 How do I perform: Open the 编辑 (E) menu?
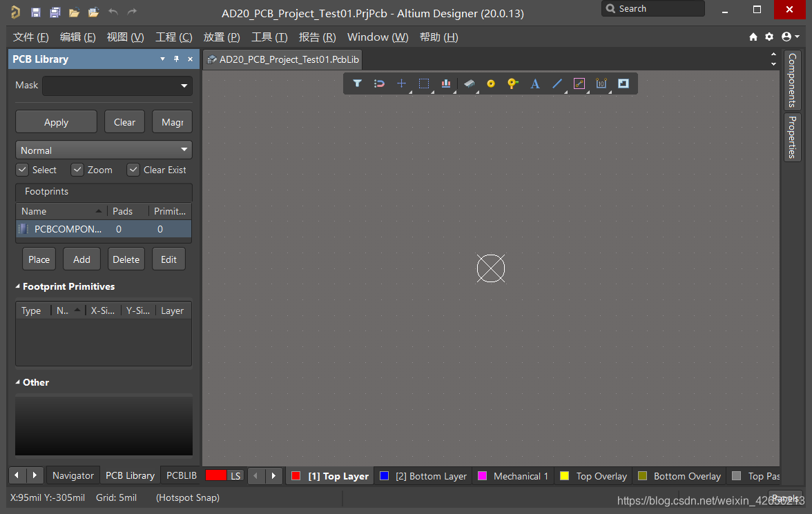click(x=77, y=37)
